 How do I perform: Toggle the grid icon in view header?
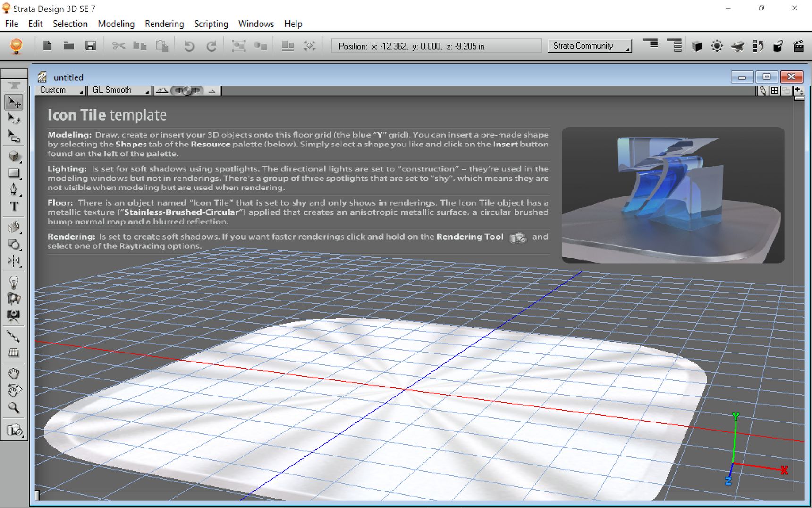[775, 91]
